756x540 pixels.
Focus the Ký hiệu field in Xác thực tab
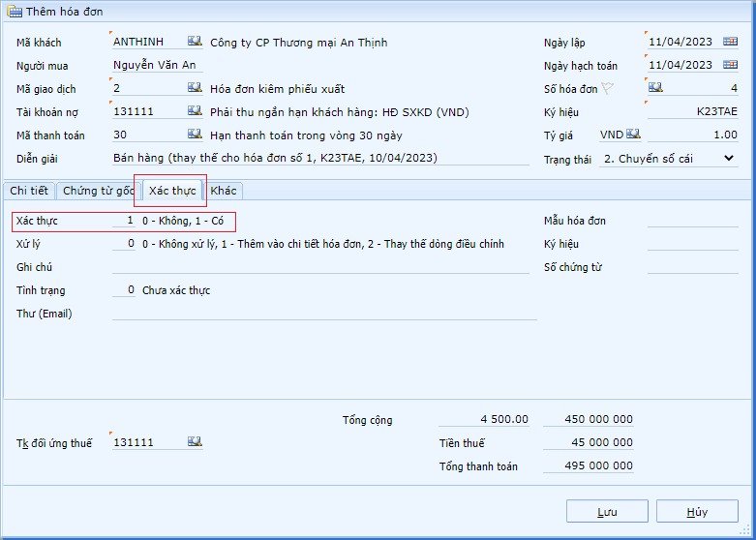coord(693,244)
